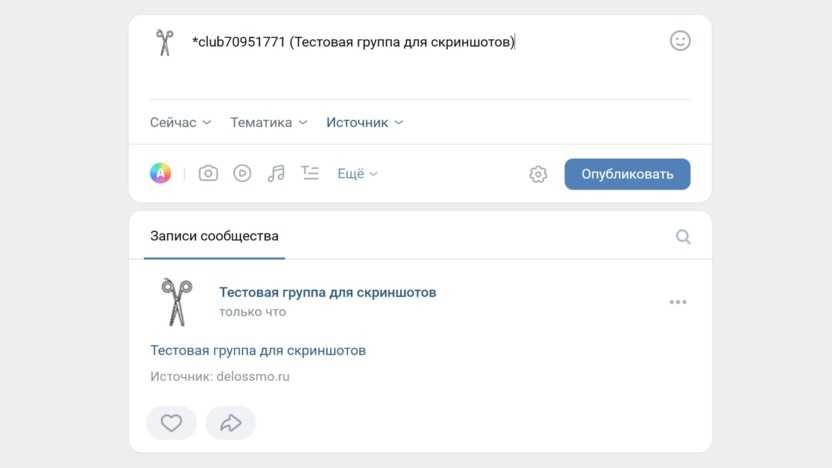This screenshot has width=832, height=468.
Task: Open the emoji picker smiley icon
Action: (x=680, y=41)
